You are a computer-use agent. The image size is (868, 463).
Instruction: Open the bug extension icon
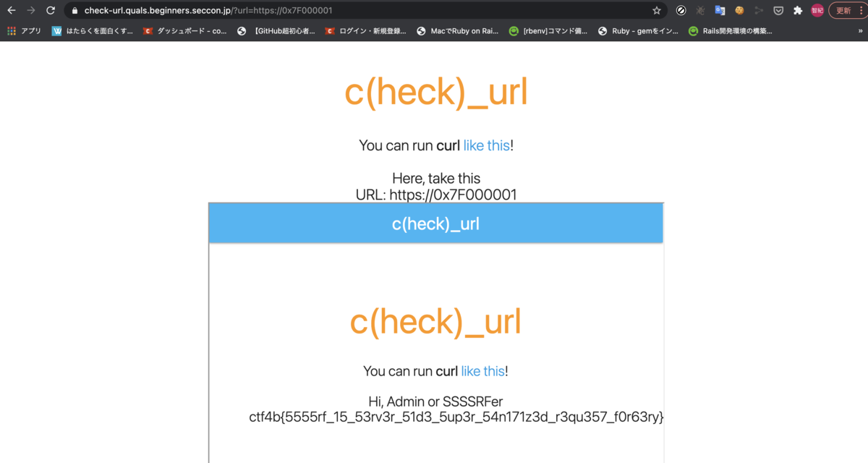pyautogui.click(x=701, y=11)
